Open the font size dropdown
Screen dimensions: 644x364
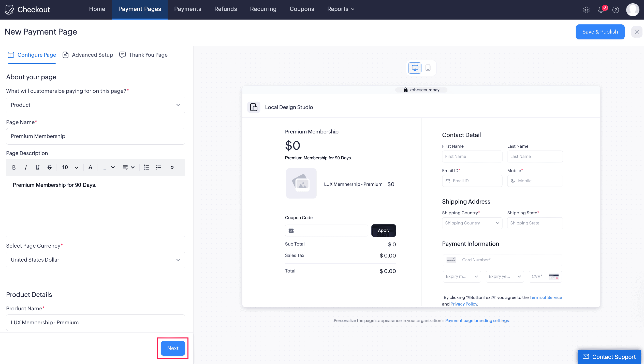[x=69, y=167]
